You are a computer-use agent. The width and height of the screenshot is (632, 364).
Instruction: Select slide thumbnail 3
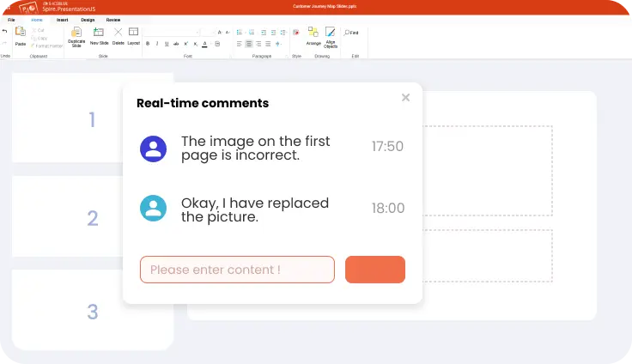pos(93,311)
